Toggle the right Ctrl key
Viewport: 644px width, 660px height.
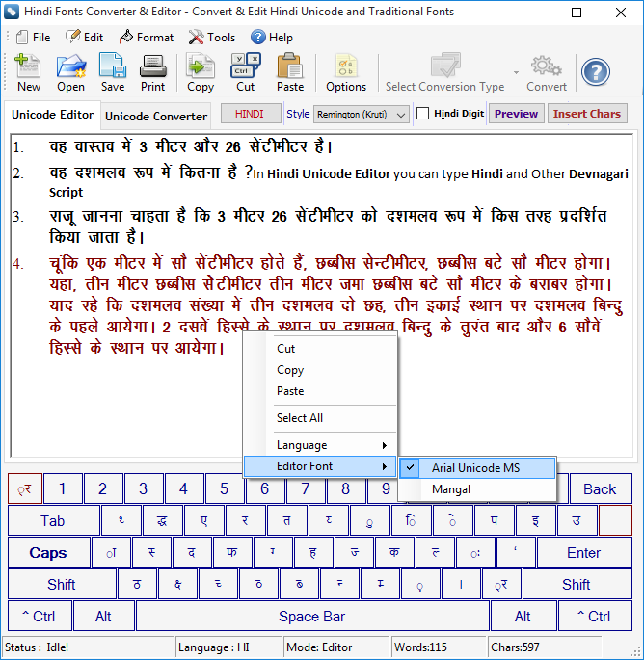(595, 617)
